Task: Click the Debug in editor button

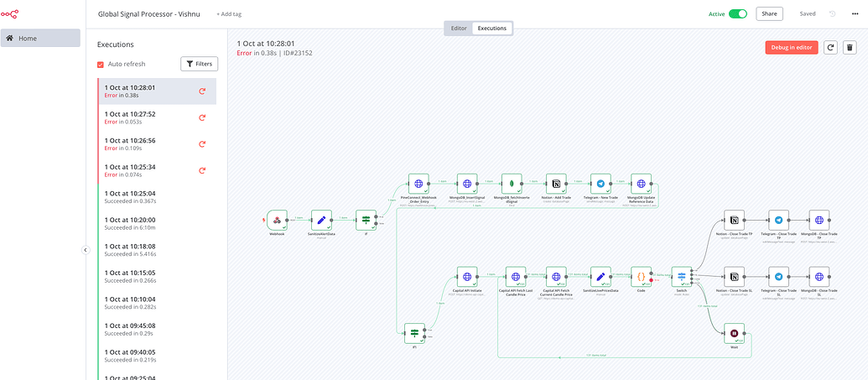Action: click(791, 48)
